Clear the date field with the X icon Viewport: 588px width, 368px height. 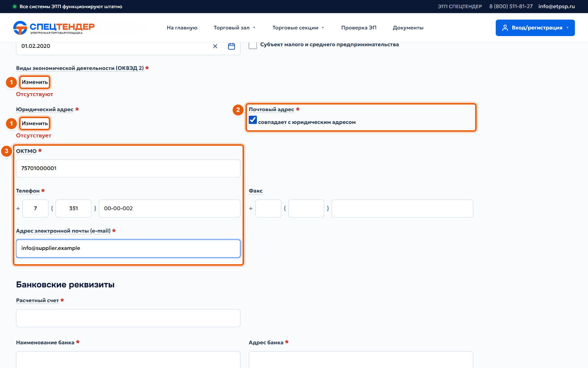(x=215, y=46)
